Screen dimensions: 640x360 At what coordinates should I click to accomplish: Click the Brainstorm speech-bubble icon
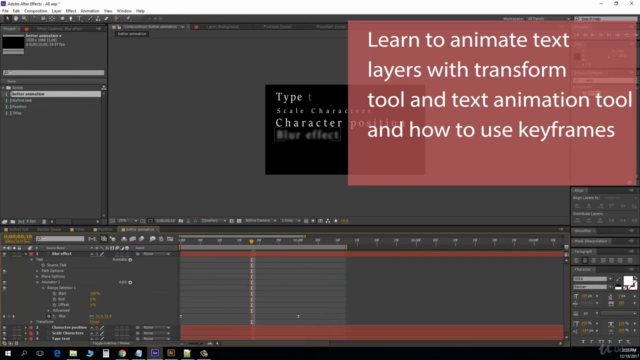coord(152,239)
